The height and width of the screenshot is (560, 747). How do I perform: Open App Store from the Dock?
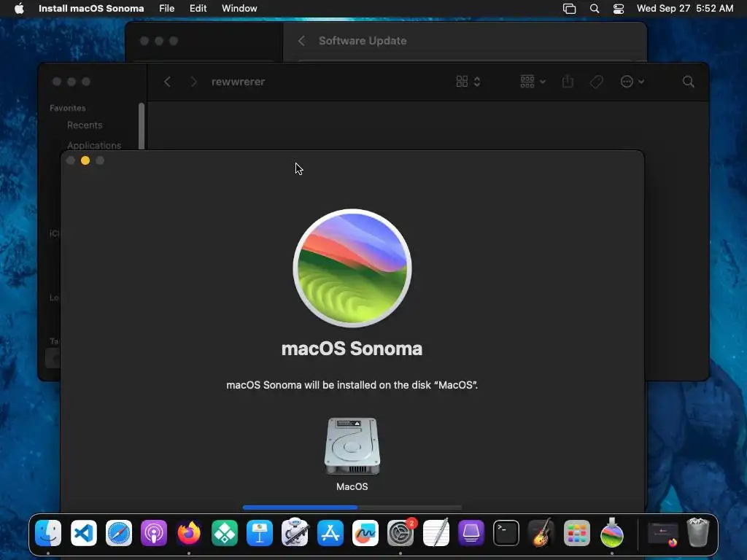(x=330, y=533)
